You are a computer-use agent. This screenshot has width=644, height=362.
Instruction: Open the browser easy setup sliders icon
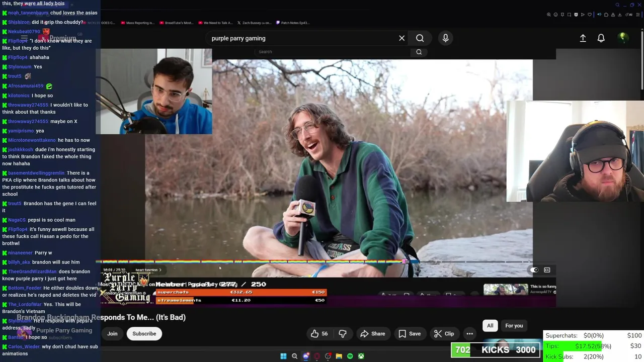click(638, 15)
